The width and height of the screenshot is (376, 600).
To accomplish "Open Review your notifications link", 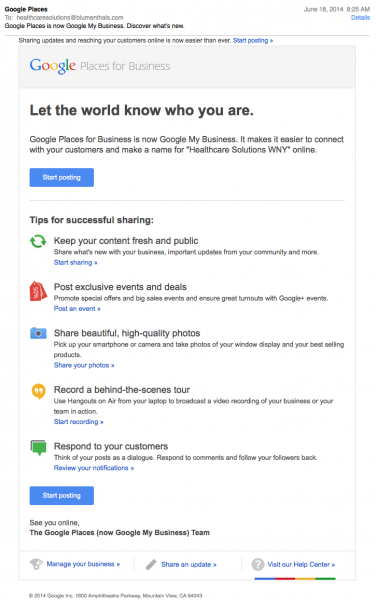I will point(94,468).
